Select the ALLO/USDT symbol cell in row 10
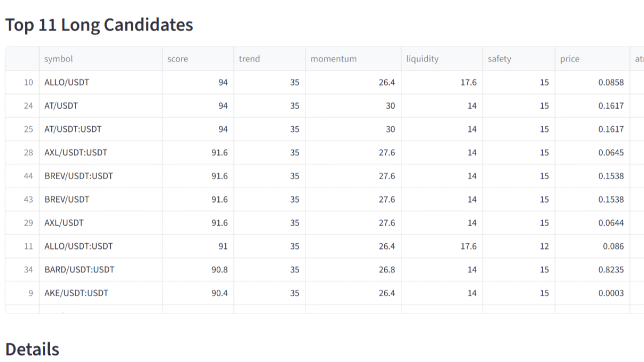644x362 pixels. pyautogui.click(x=67, y=82)
